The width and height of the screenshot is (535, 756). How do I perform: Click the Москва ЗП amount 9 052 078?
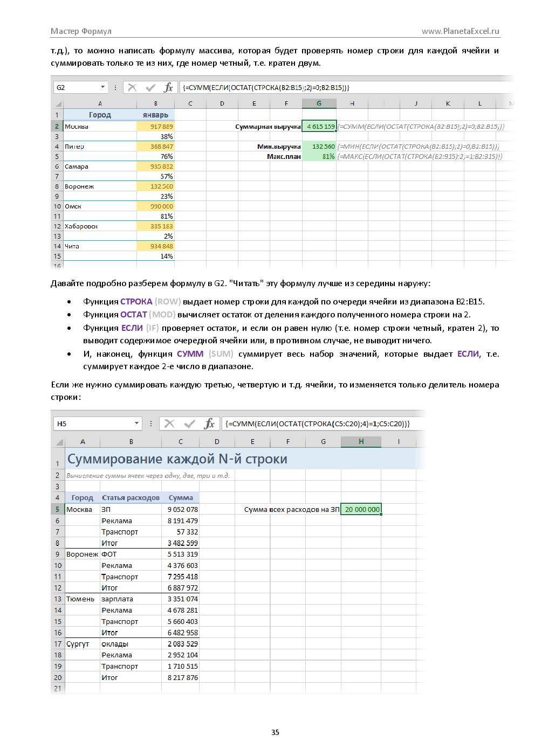(181, 509)
